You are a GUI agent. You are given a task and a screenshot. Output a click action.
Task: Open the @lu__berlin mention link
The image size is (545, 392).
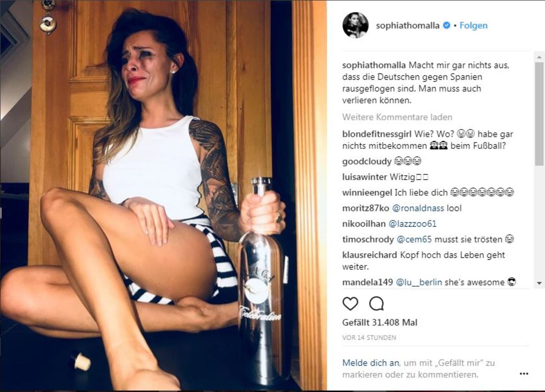419,282
